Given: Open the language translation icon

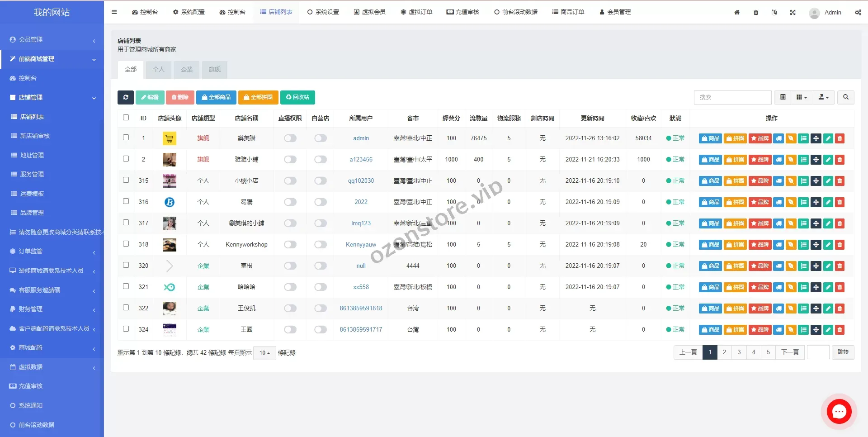Looking at the screenshot, I should pyautogui.click(x=774, y=12).
